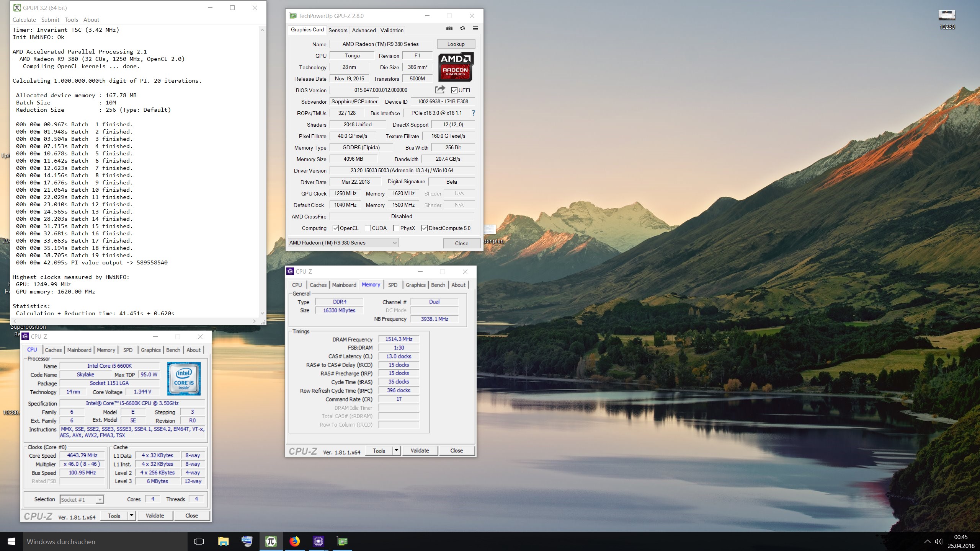Click the GPU-Z screenshot camera icon
980x551 pixels.
click(x=449, y=29)
